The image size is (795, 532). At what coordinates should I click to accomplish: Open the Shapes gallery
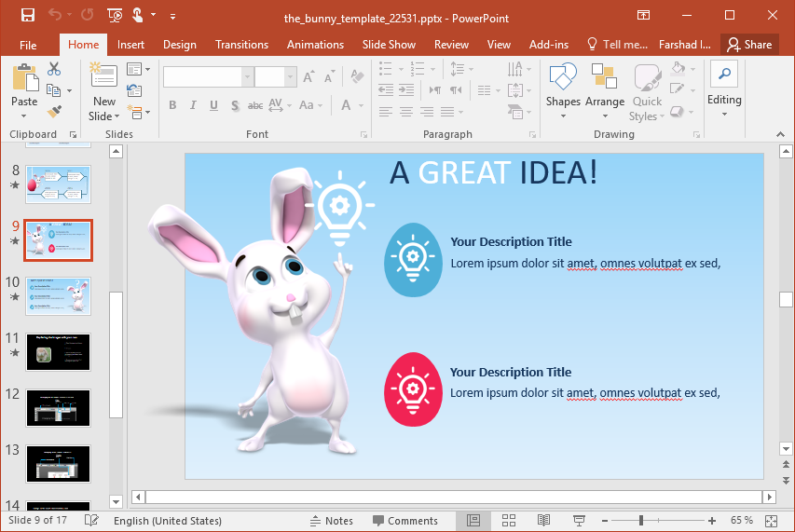coord(563,86)
